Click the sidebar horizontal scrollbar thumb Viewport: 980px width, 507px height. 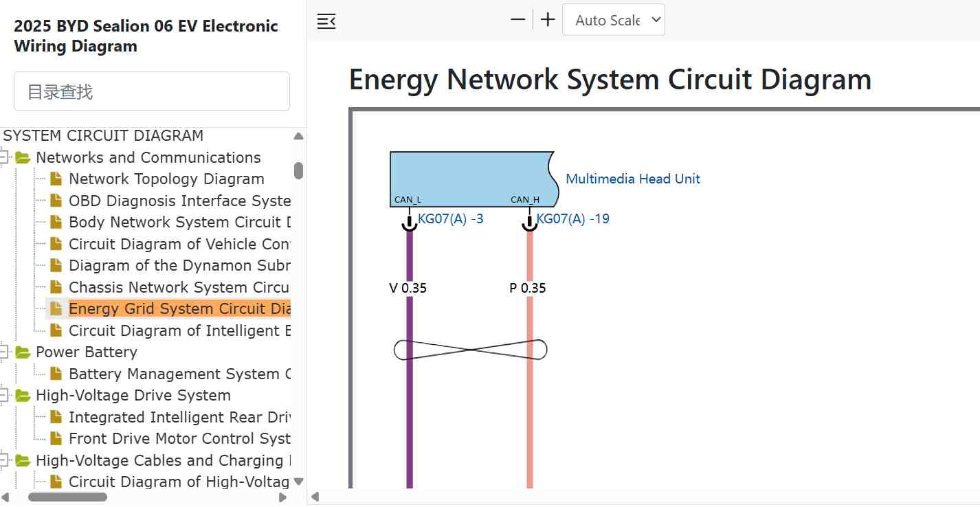coord(67,497)
